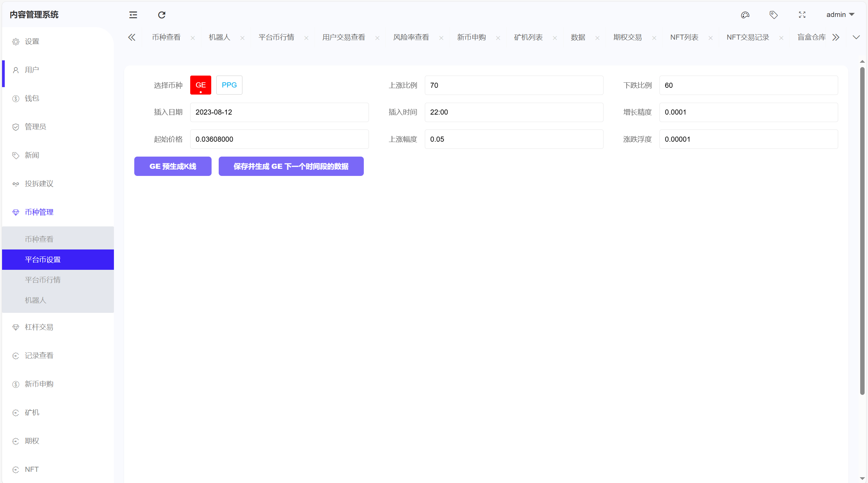868x483 pixels.
Task: Select the 新闻 news icon in sidebar
Action: coord(16,155)
